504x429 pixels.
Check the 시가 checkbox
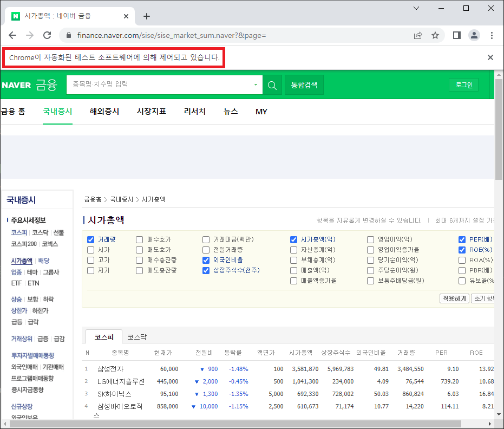90,250
